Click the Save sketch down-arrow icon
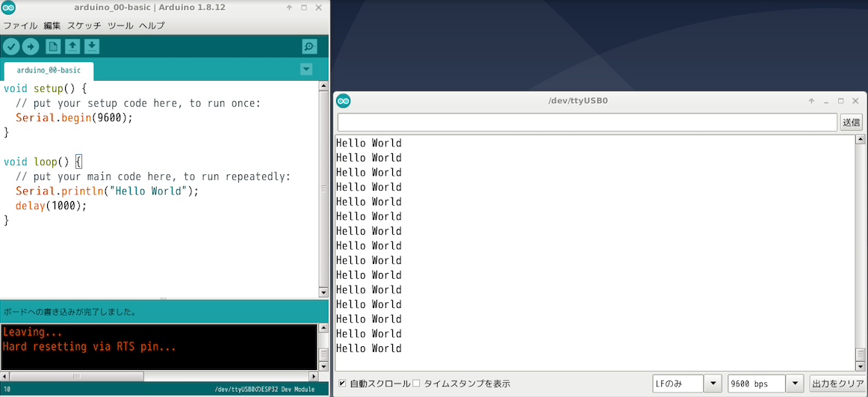Screen dimensions: 868x397 click(x=91, y=46)
